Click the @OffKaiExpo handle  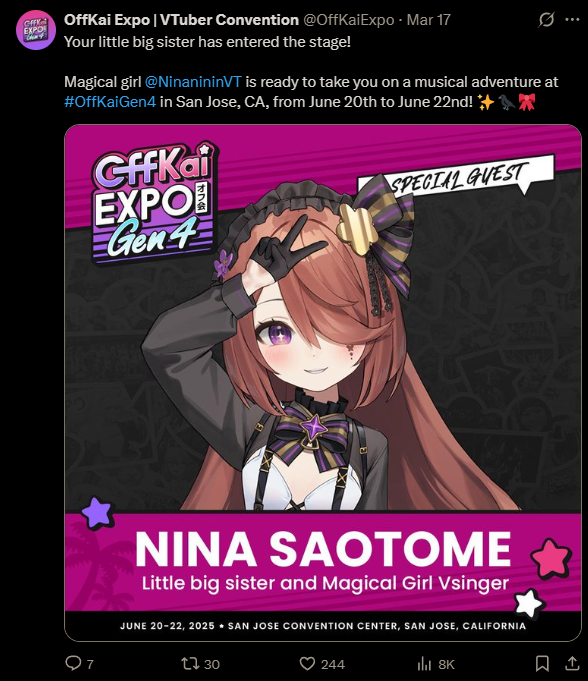tap(348, 20)
